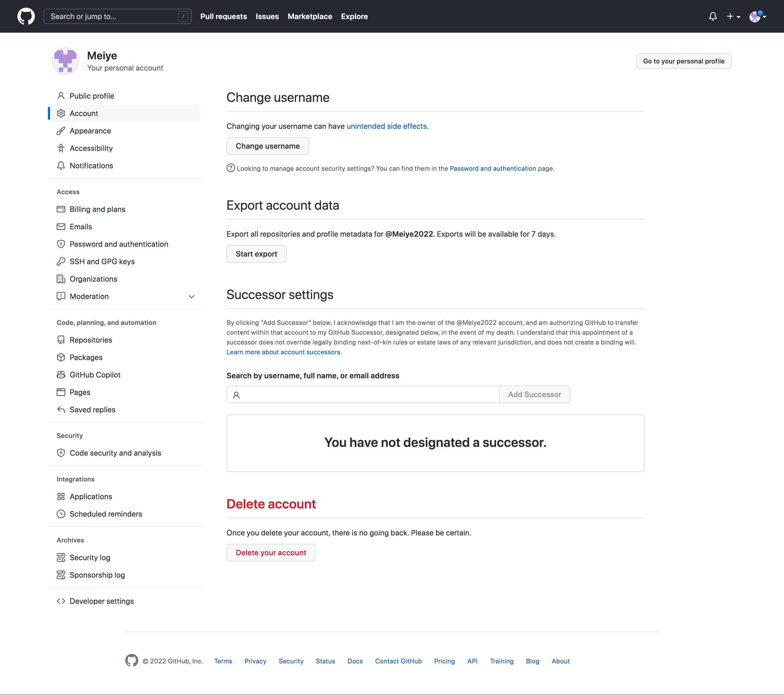Click the Public profile person icon
The image size is (784, 695).
point(61,96)
